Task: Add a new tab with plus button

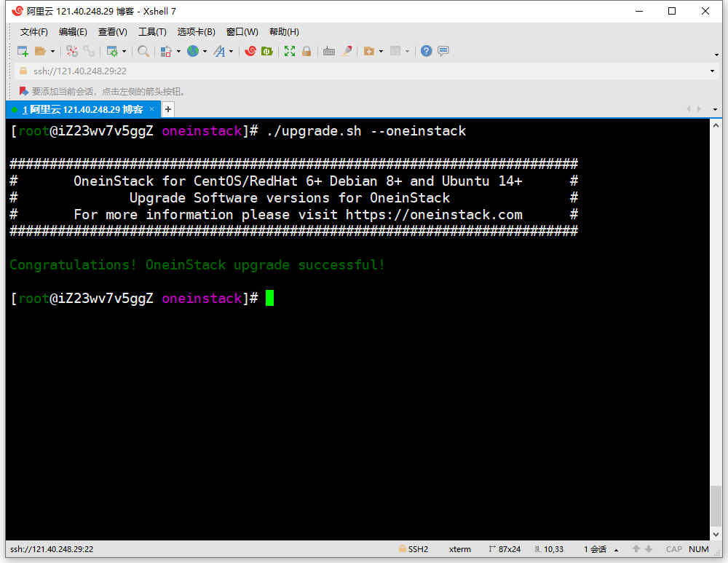Action: coord(168,109)
